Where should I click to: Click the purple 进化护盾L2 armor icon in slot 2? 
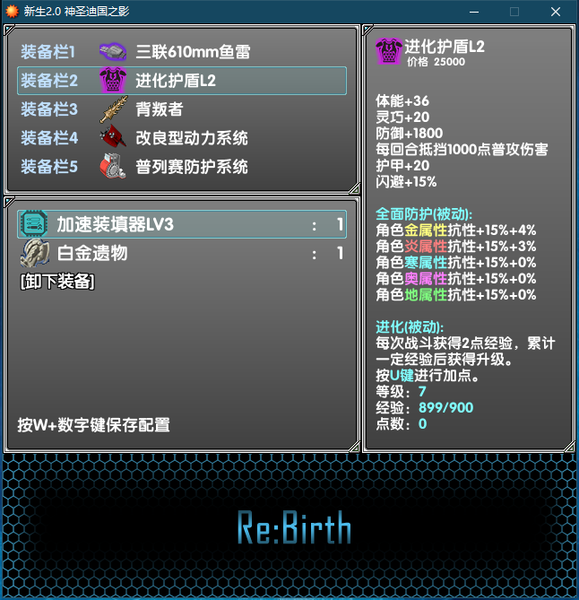coord(113,80)
